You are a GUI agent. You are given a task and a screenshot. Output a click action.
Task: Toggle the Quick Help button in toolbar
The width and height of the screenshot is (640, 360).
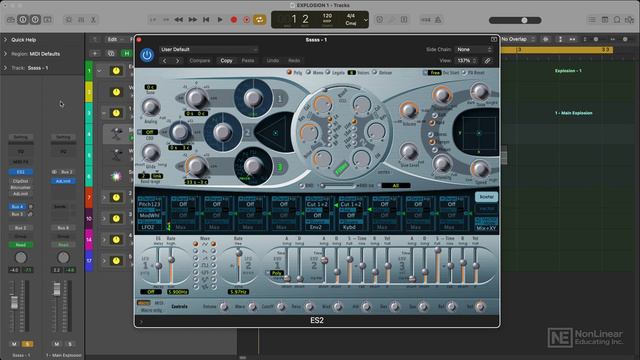pyautogui.click(x=35, y=20)
